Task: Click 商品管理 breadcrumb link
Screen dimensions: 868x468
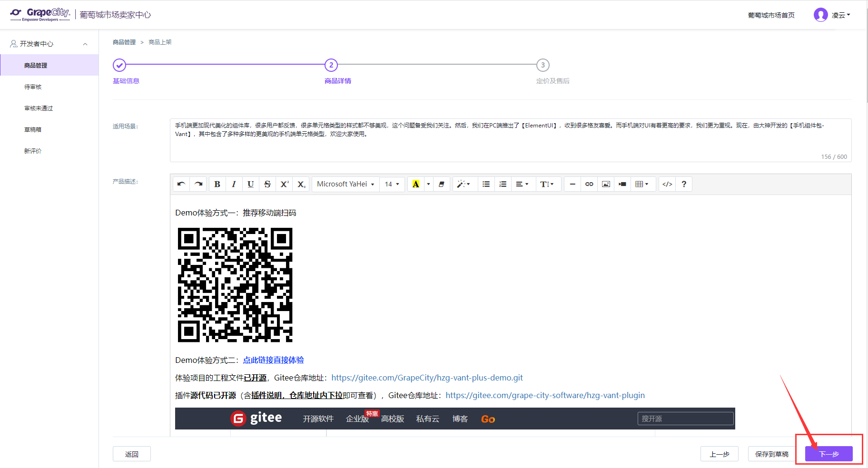Action: coord(124,42)
